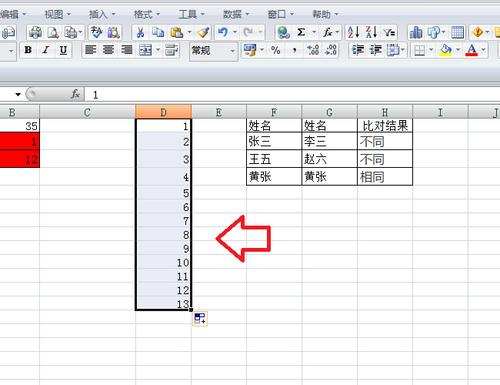Viewport: 500px width, 385px height.
Task: Apply yellow fill color bucket
Action: 446,50
